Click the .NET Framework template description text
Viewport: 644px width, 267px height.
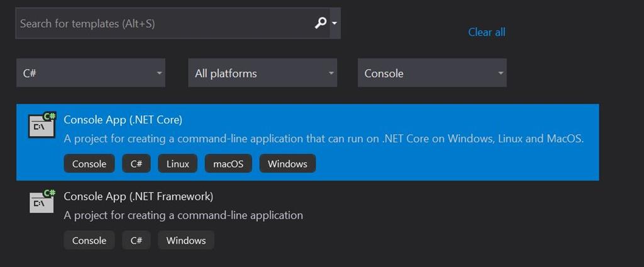coord(183,215)
